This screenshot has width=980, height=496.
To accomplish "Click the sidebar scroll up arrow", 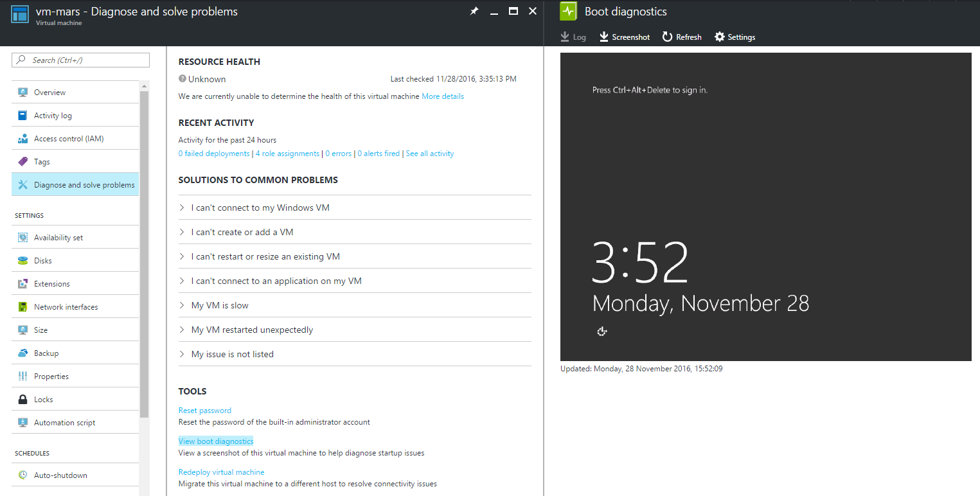I will 145,85.
